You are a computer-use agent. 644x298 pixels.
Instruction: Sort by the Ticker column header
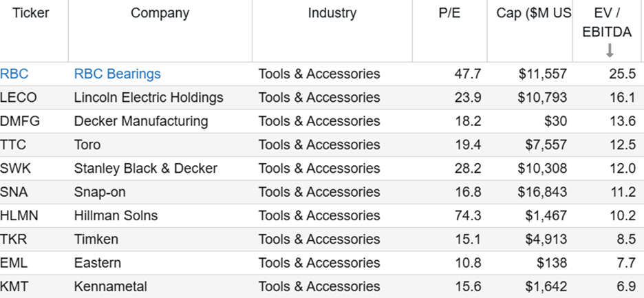pyautogui.click(x=30, y=13)
